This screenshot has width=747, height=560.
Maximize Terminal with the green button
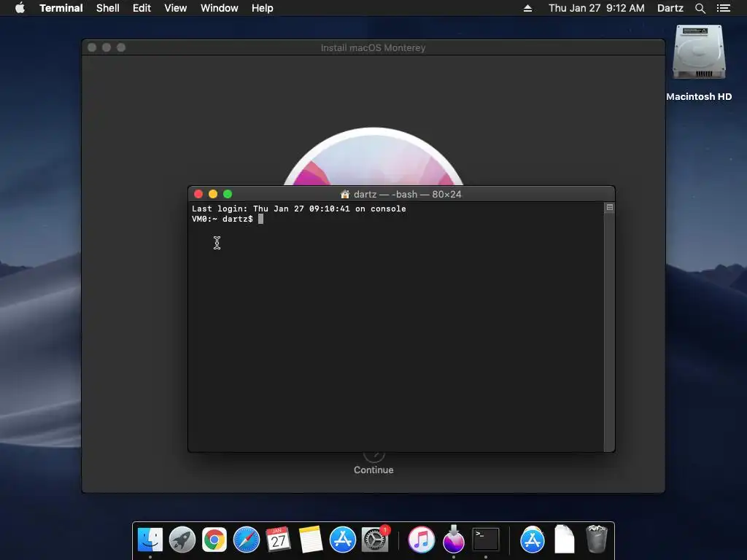point(228,194)
